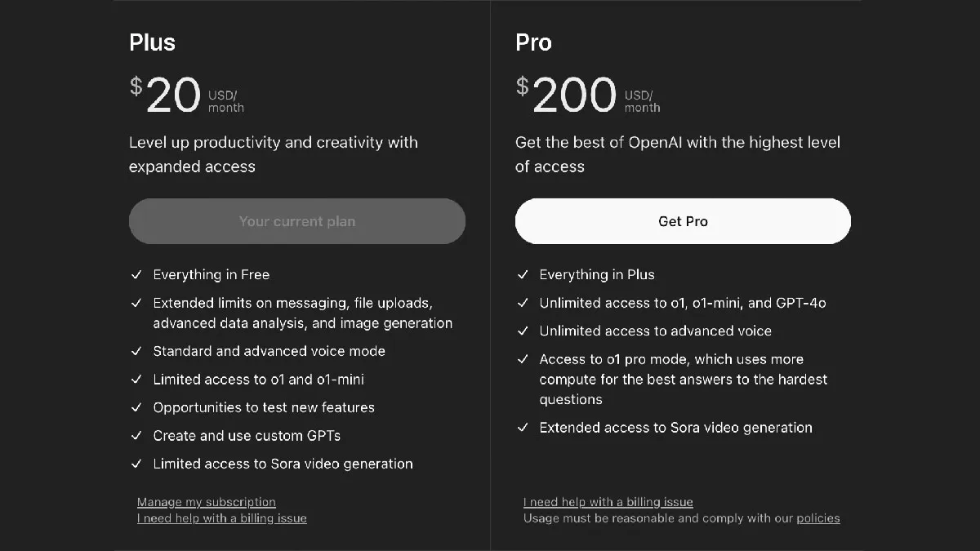Click the $200 USD/month price
The width and height of the screenshot is (980, 551).
(x=588, y=96)
